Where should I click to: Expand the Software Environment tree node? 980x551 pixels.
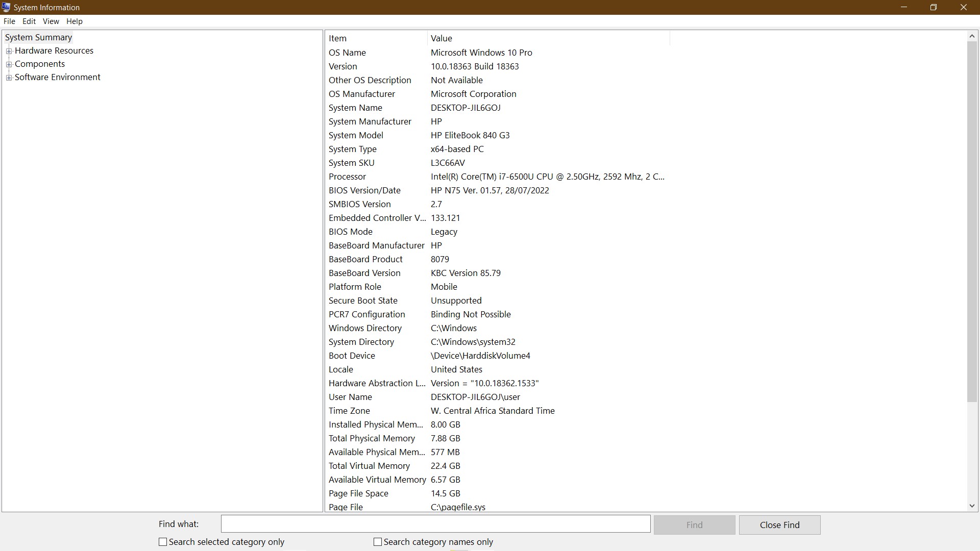click(x=9, y=77)
